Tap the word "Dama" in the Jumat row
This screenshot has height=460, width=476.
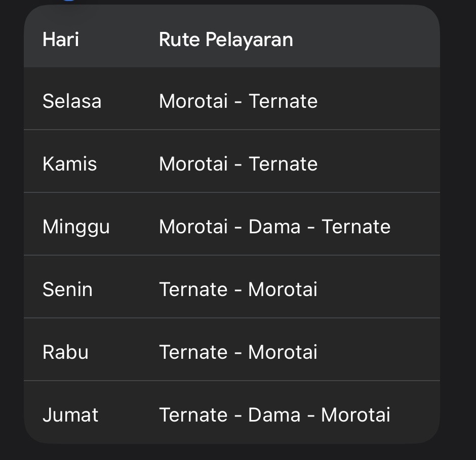click(274, 415)
